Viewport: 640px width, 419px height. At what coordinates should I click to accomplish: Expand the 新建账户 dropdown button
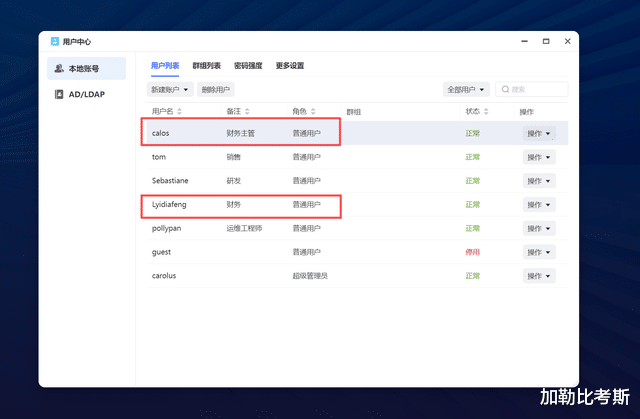pos(170,89)
